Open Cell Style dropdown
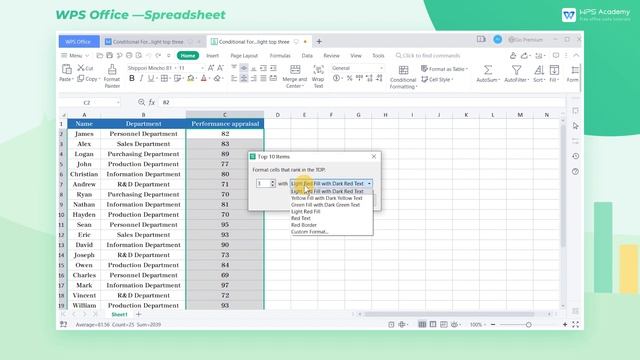640x360 pixels. [x=437, y=79]
